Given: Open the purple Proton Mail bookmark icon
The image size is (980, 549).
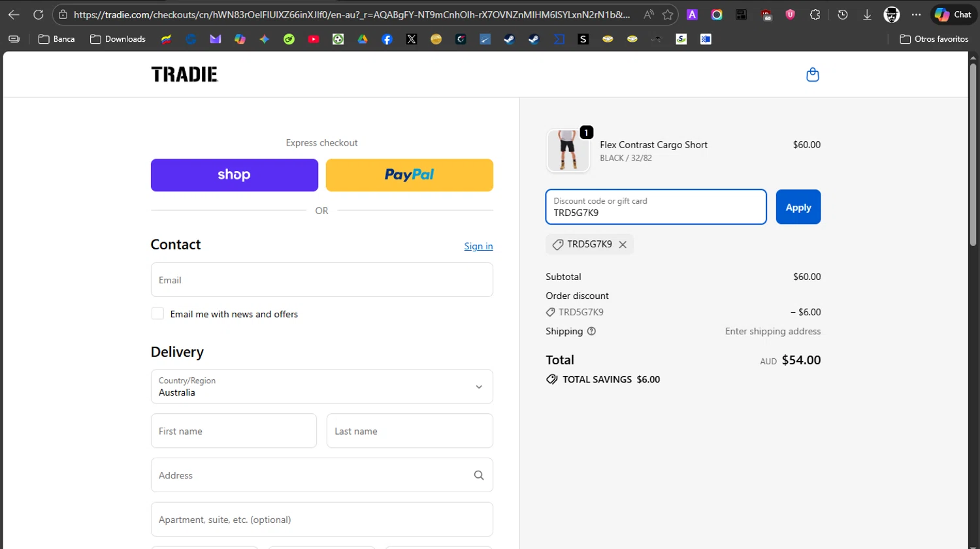Looking at the screenshot, I should 216,39.
